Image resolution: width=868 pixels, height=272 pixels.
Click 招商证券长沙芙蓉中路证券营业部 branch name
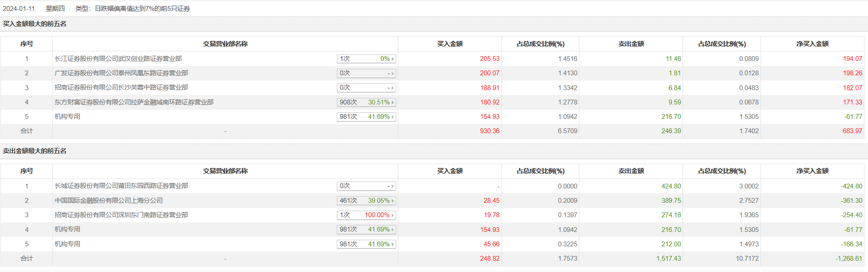click(x=121, y=87)
